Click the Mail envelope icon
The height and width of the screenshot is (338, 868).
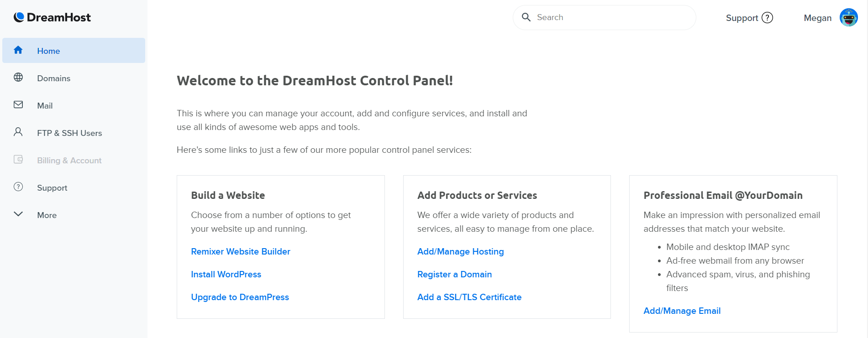coord(18,105)
